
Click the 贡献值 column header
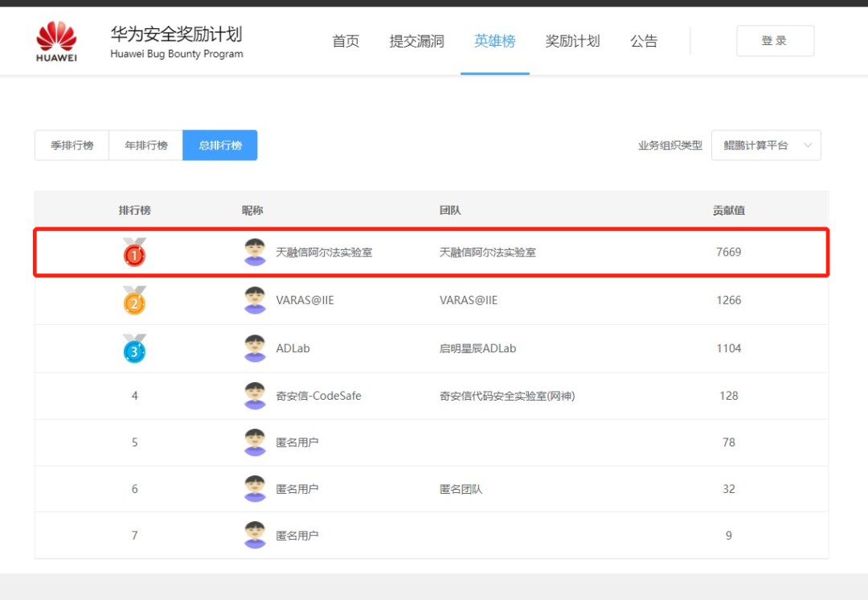[x=728, y=211]
